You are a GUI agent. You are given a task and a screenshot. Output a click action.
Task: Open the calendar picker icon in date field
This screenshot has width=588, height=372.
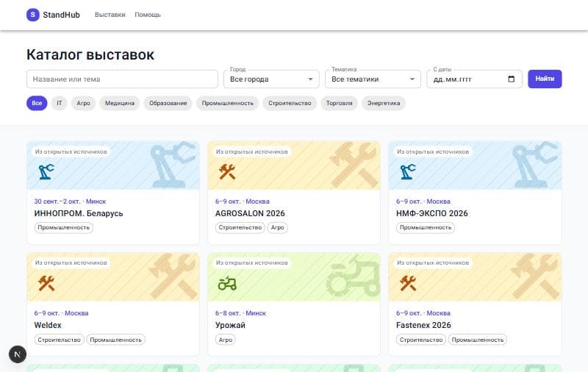(511, 79)
